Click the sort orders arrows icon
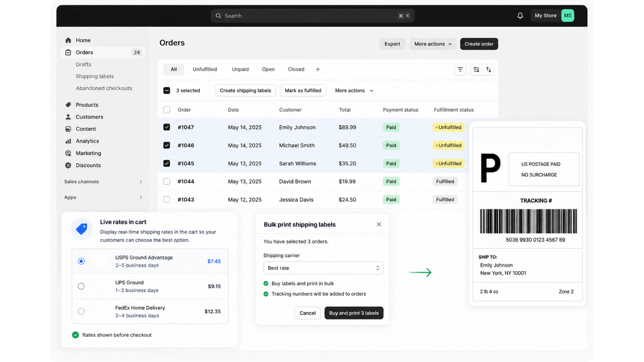The image size is (644, 362). (489, 70)
